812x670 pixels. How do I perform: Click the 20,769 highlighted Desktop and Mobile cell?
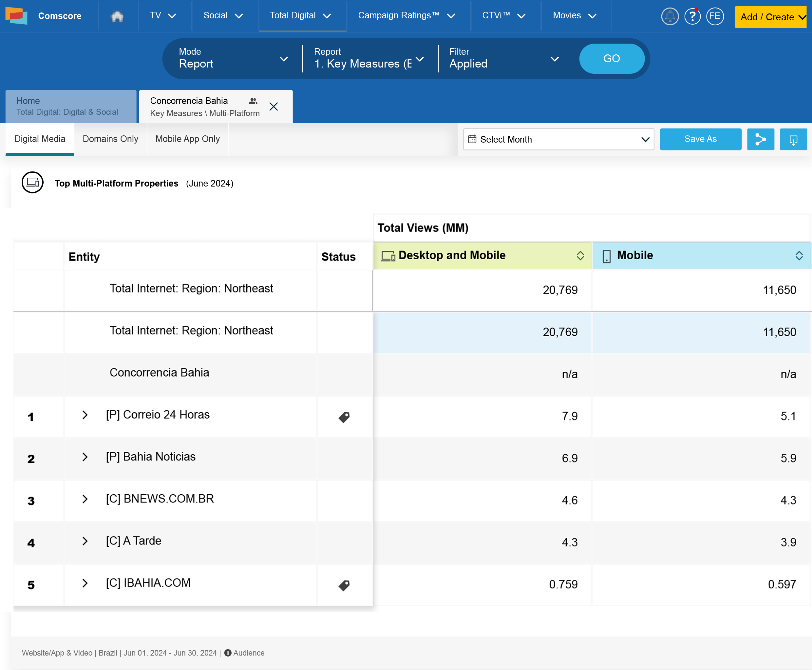click(x=482, y=332)
